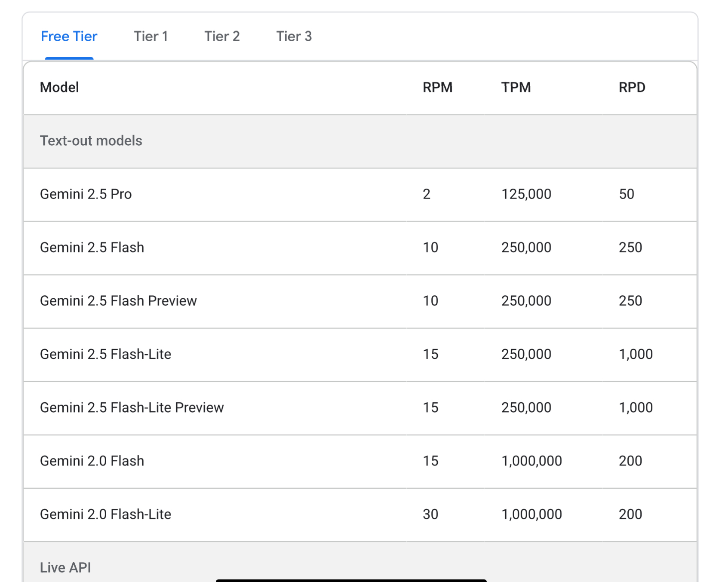
Task: Select the Gemini 2.0 Flash-Lite model name
Action: [x=105, y=514]
